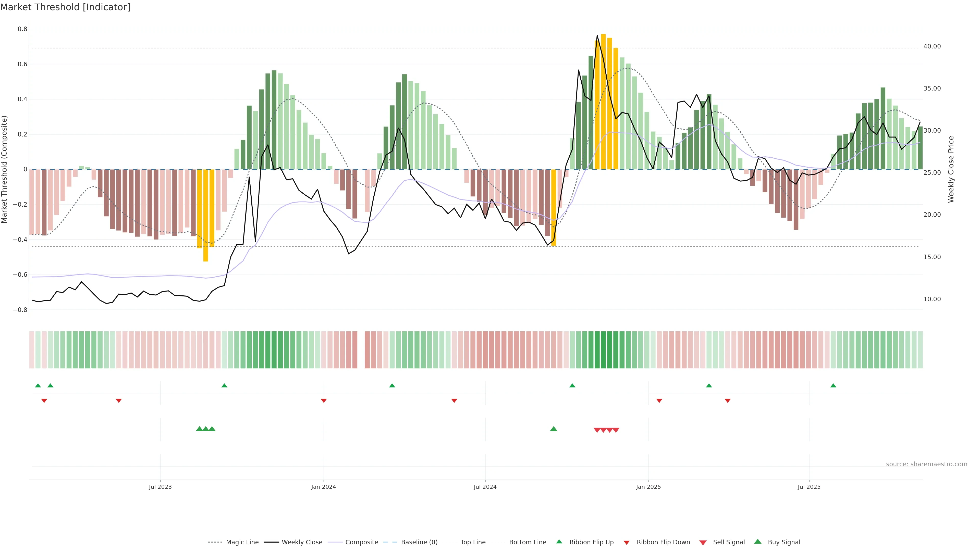Toggle Weekly Close series visibility
This screenshot has width=980, height=551.
(x=302, y=542)
